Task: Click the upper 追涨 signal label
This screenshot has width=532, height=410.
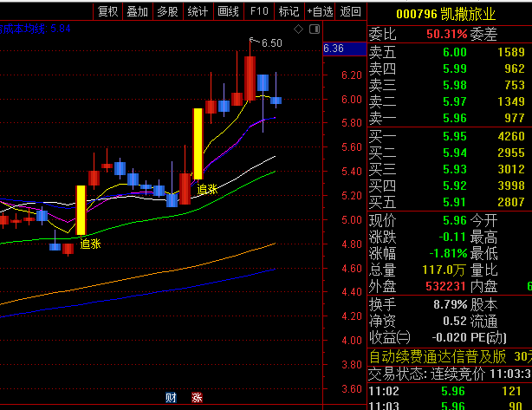Action: click(207, 189)
